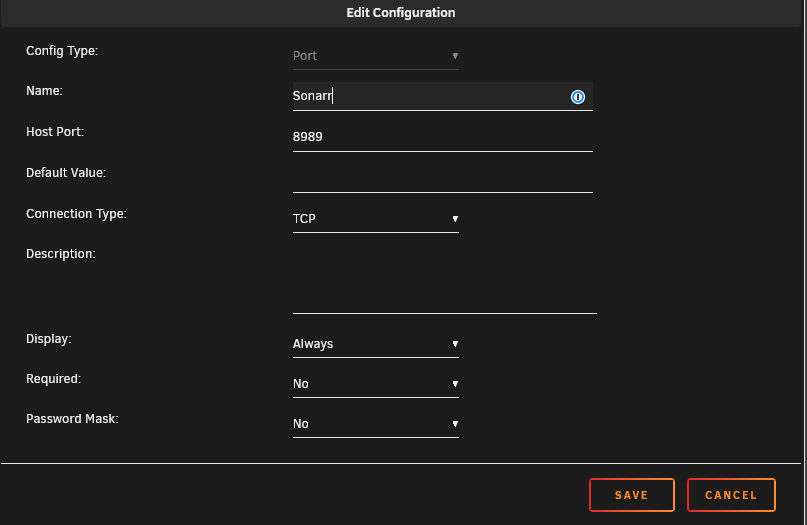Click the Password Mask label
The width and height of the screenshot is (807, 525).
point(72,419)
